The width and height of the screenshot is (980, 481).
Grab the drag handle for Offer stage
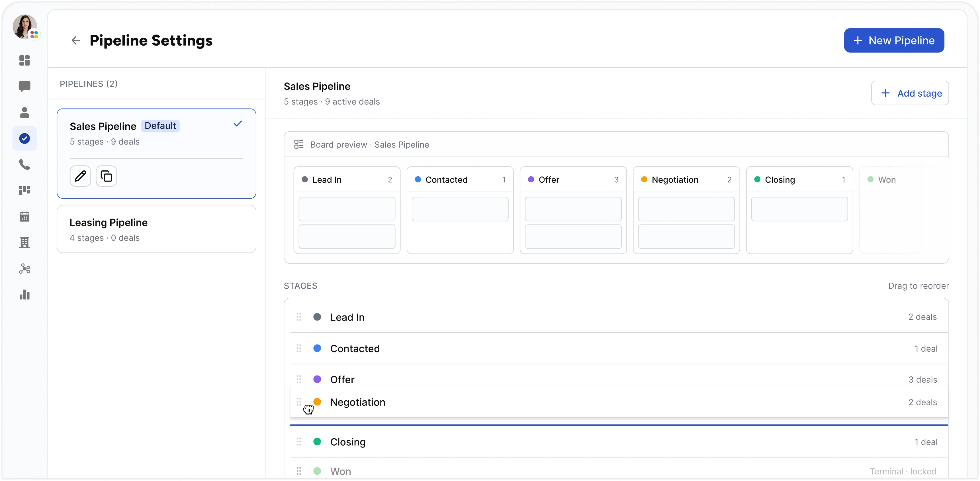click(x=299, y=379)
